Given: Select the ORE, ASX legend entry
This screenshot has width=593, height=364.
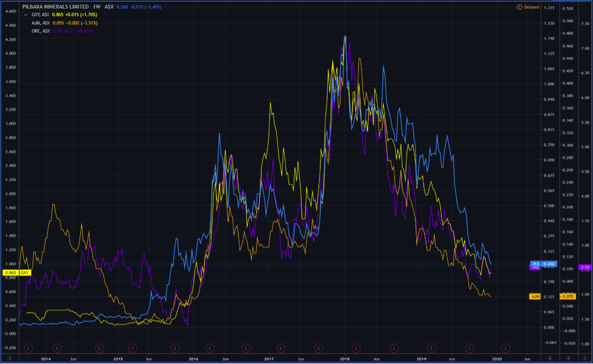Looking at the screenshot, I should click(x=41, y=30).
